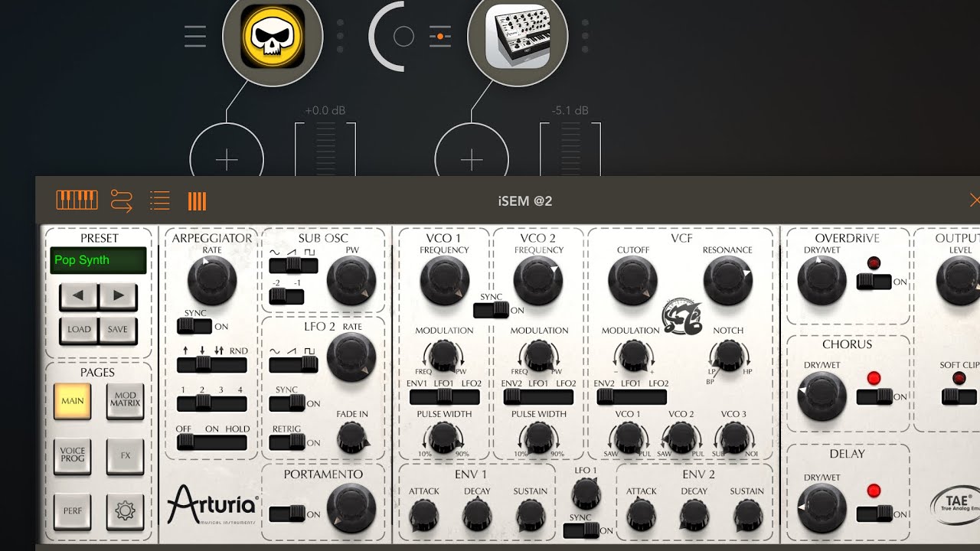Open the piano keyboard view icon
Image resolution: width=980 pixels, height=551 pixels.
tap(77, 201)
